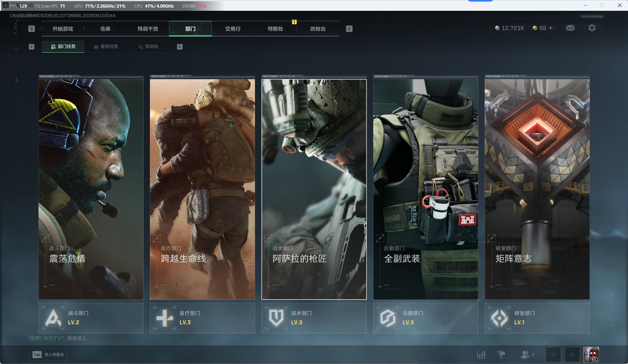Click the 战斗部门 LV.2 panel
The height and width of the screenshot is (364, 628).
(x=91, y=318)
